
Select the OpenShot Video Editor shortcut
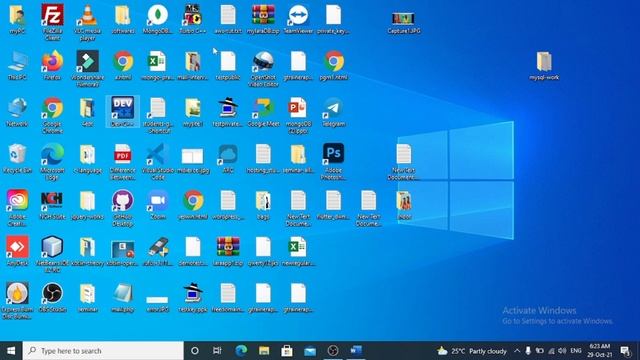point(263,62)
